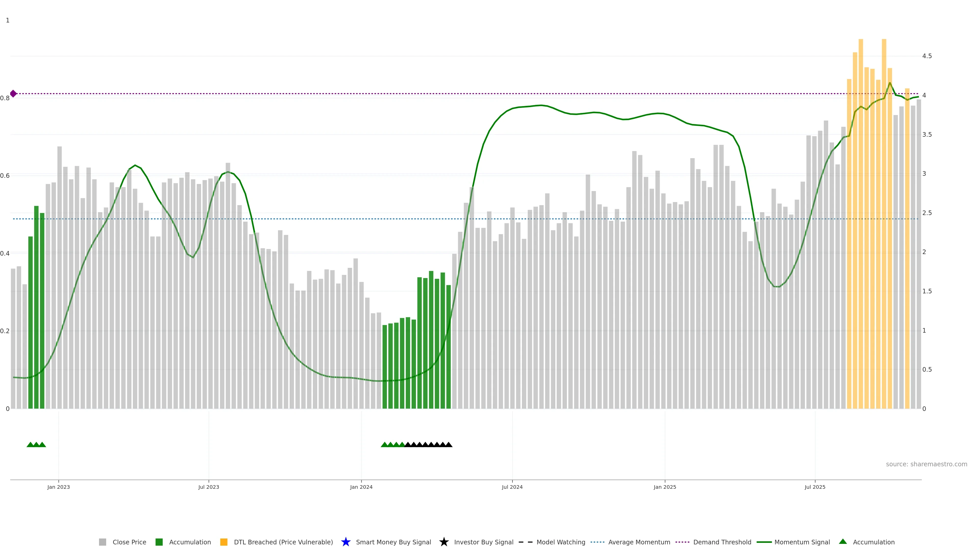
Task: Click the Close Price legend label
Action: (129, 542)
